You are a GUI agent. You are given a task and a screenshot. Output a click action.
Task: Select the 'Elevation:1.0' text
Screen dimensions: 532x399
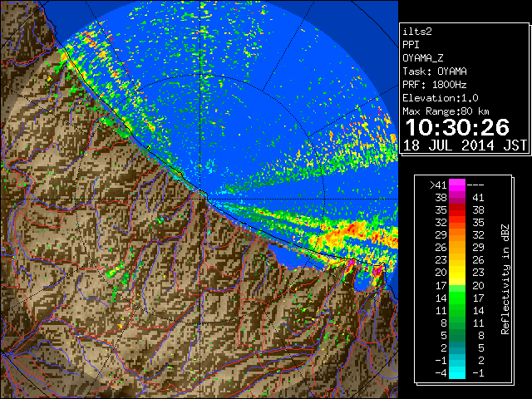pos(441,98)
